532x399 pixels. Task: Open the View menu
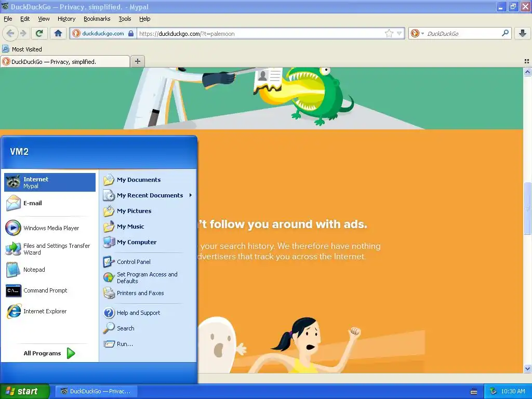coord(44,19)
